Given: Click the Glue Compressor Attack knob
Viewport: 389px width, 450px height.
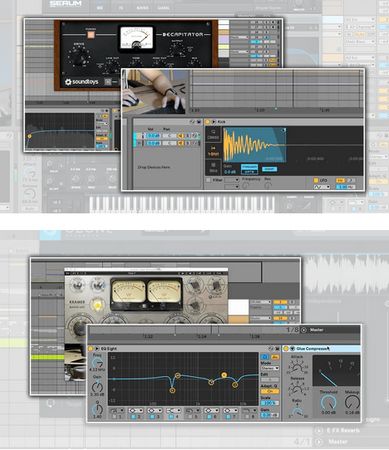Looking at the screenshot, I should pos(297,368).
